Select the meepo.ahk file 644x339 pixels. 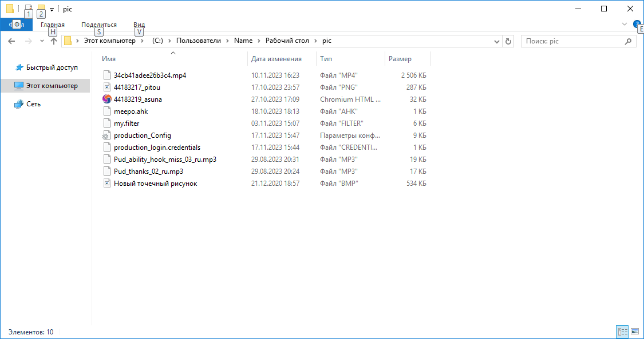pos(131,111)
